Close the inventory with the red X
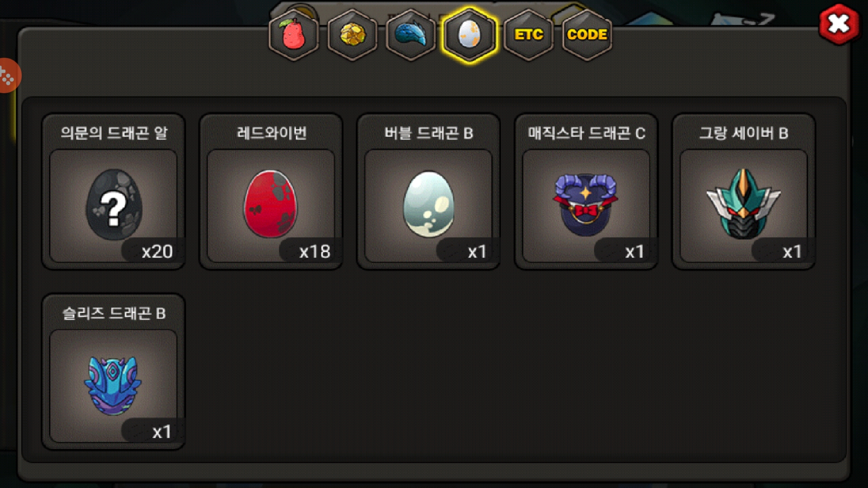 [x=839, y=24]
